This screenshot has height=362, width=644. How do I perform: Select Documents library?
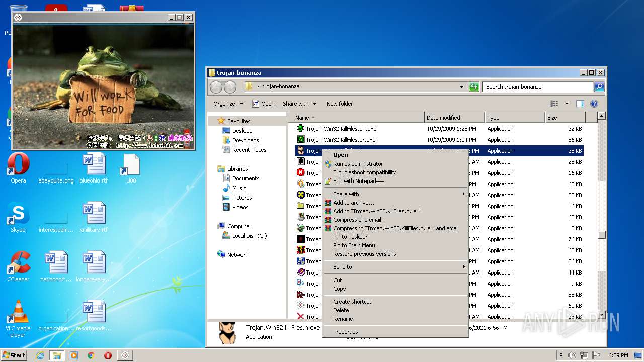pos(246,178)
